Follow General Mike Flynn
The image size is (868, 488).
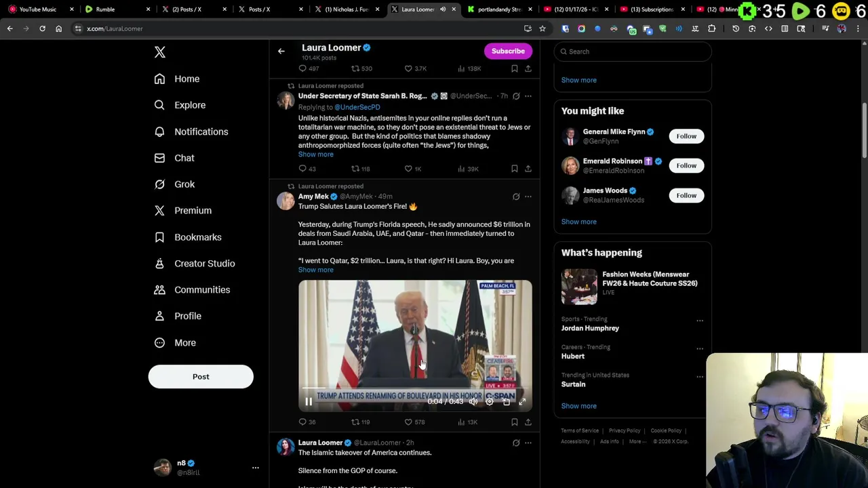[x=686, y=136]
